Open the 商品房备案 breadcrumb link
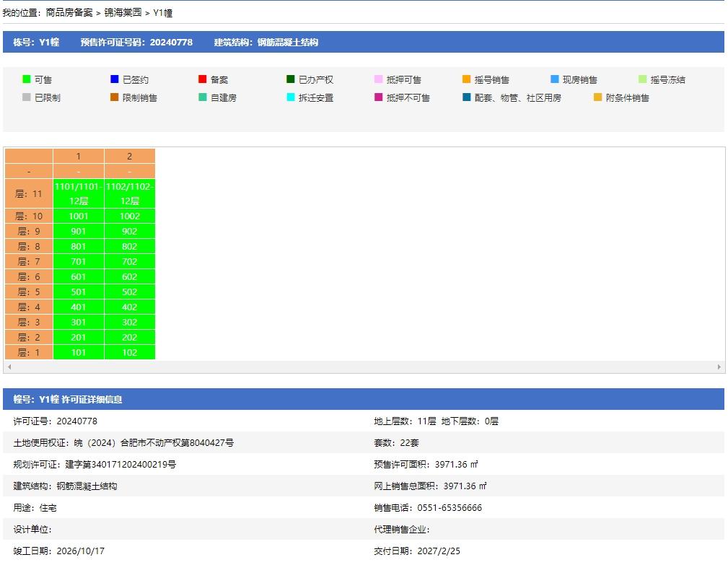Screen dimensions: 728x565 tap(69, 13)
